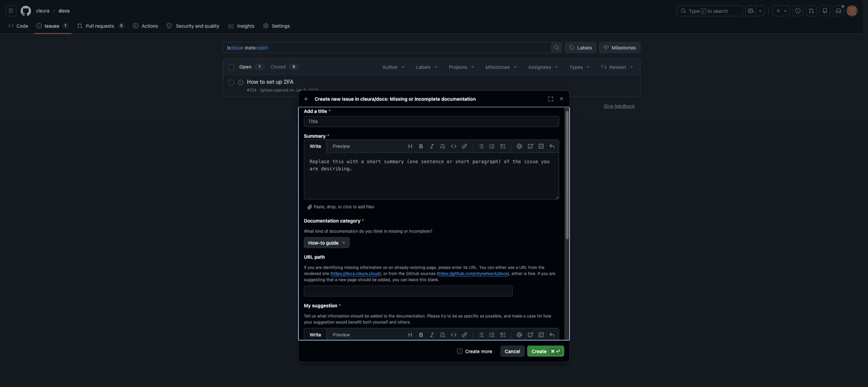The width and height of the screenshot is (868, 387).
Task: Apply bold in Summary editor toolbar
Action: [421, 147]
